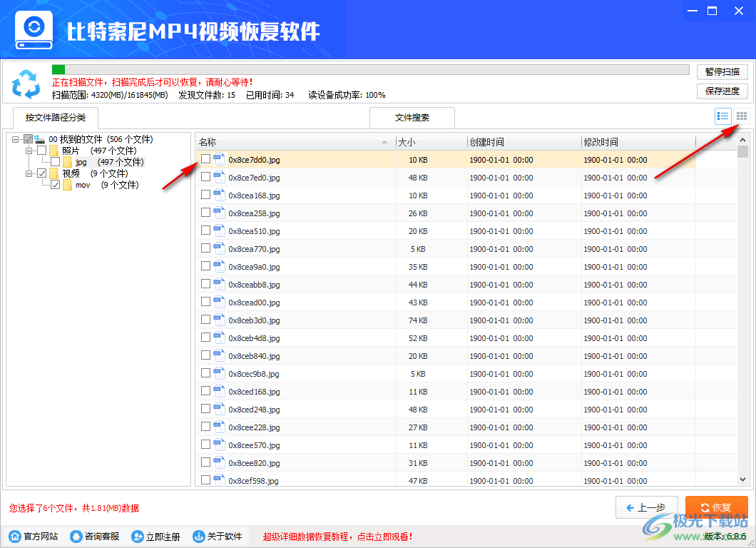Image resolution: width=756 pixels, height=548 pixels.
Task: Click the app logo disk icon
Action: tap(34, 31)
